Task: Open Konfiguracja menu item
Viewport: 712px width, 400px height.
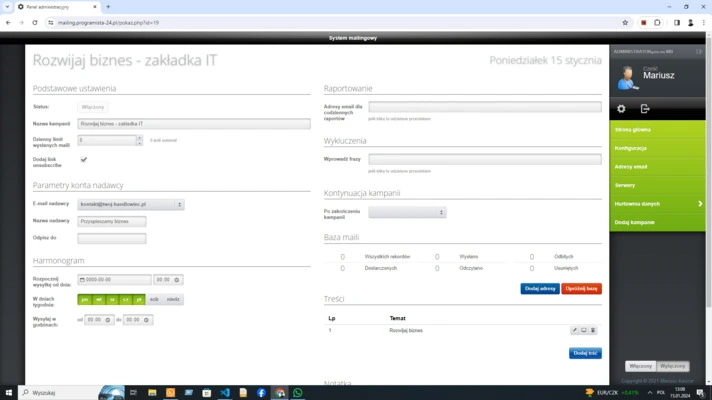Action: click(658, 148)
